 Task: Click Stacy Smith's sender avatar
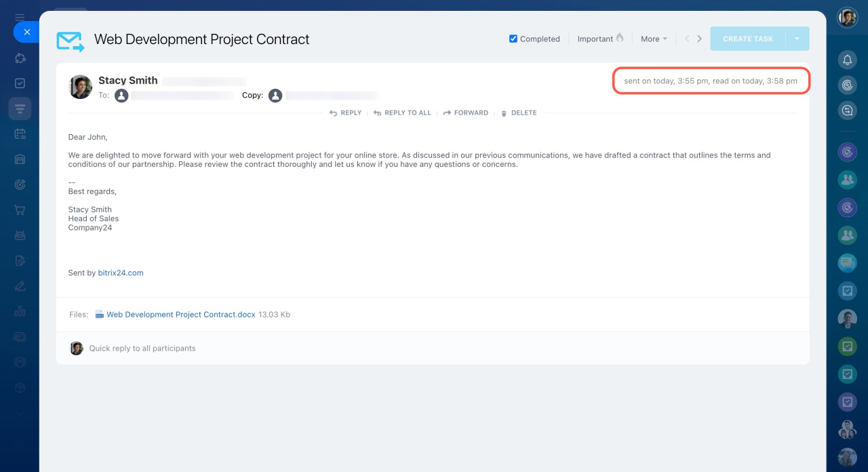[81, 87]
